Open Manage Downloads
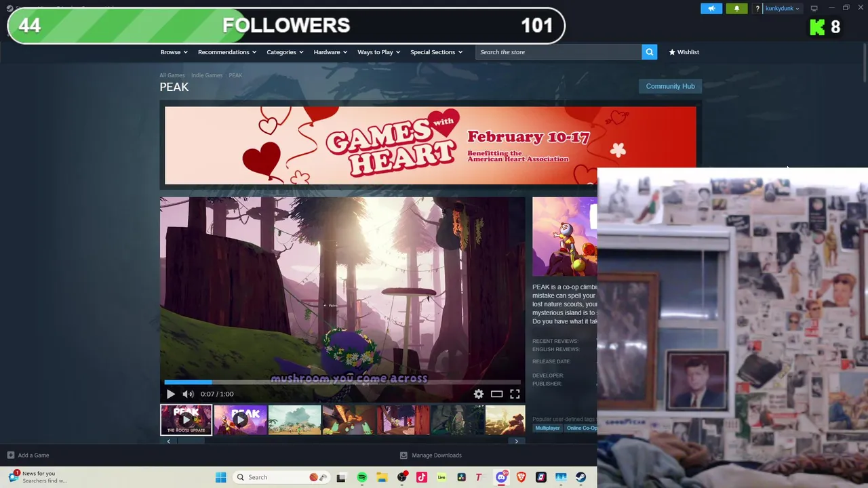 coord(431,455)
